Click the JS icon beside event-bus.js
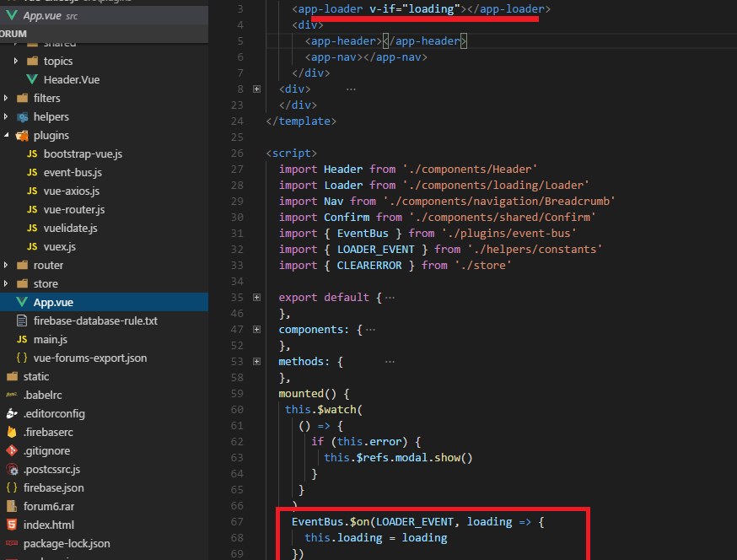This screenshot has width=737, height=560. pos(32,173)
